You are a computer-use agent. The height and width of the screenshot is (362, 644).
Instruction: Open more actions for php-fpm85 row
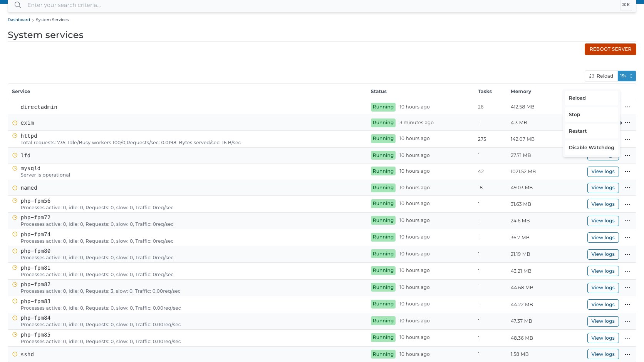tap(627, 338)
